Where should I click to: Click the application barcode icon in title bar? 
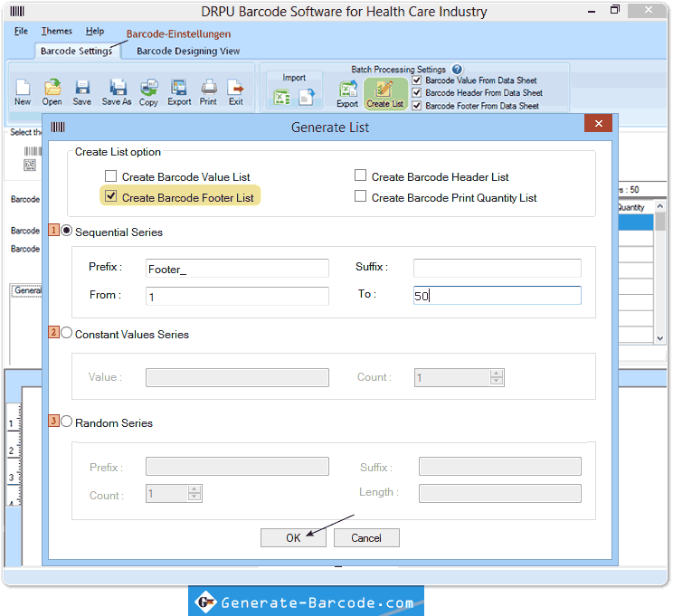[x=17, y=11]
